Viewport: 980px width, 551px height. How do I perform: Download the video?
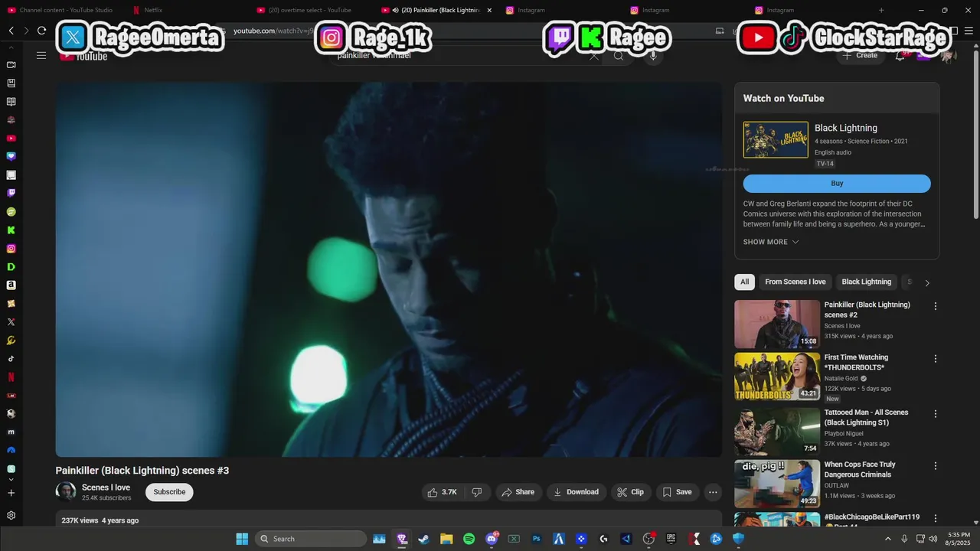577,492
